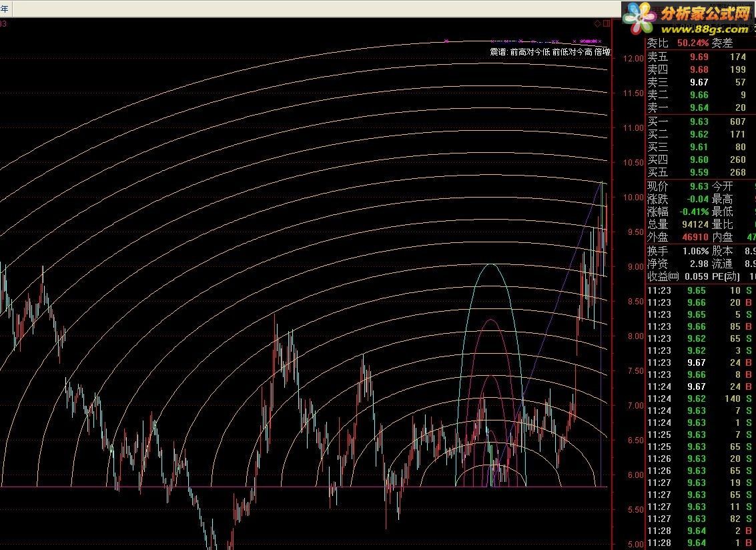This screenshot has height=550, width=756.
Task: Click the 卖五 ask price 9.69
Action: (x=699, y=57)
